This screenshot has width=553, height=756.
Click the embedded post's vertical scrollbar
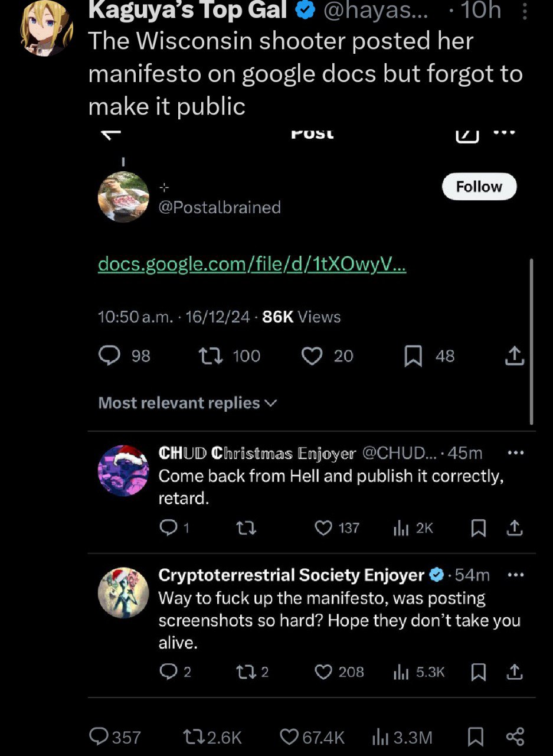(532, 341)
